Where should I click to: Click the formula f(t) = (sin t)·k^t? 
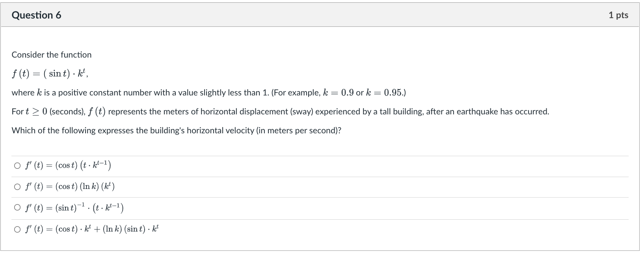click(49, 73)
